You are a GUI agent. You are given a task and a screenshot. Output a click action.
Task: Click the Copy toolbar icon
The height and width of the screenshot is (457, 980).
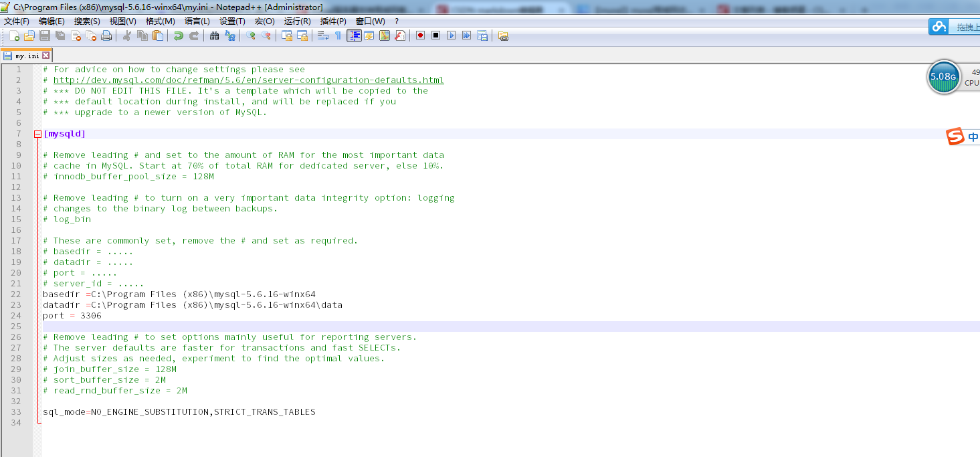142,35
